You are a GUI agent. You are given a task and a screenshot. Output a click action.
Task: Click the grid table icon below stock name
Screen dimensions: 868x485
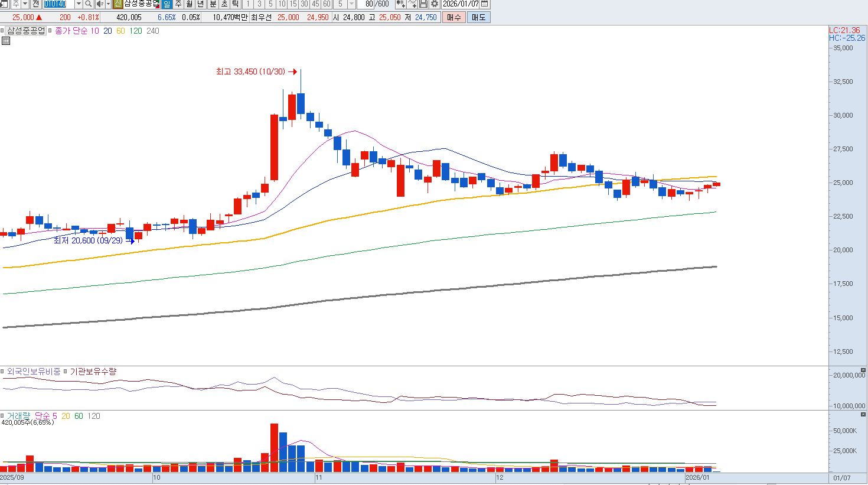coord(6,41)
